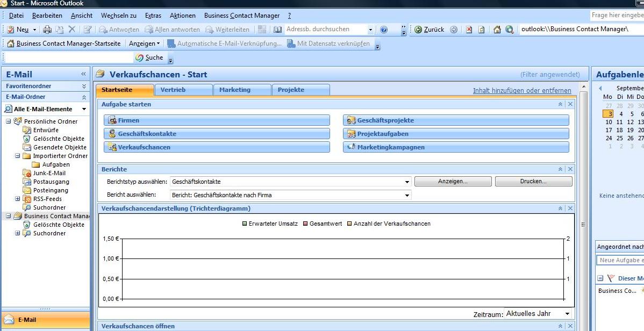Go back with the Zurück button
Image resolution: width=644 pixels, height=331 pixels.
pos(429,30)
